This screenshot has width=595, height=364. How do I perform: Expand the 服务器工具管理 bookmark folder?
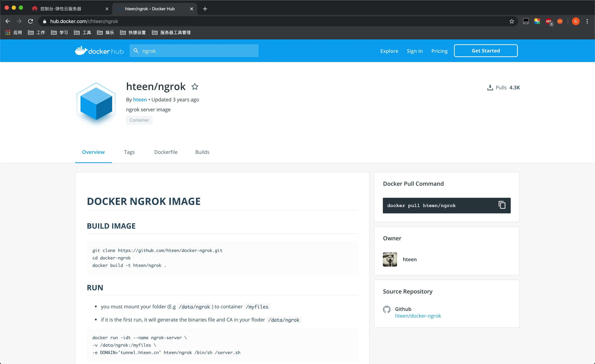171,32
